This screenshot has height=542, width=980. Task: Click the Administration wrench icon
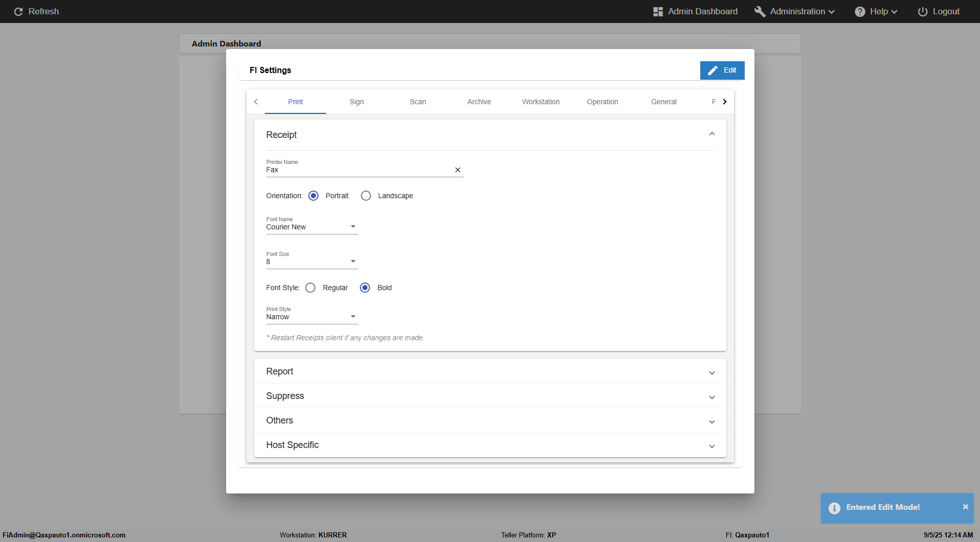tap(760, 11)
